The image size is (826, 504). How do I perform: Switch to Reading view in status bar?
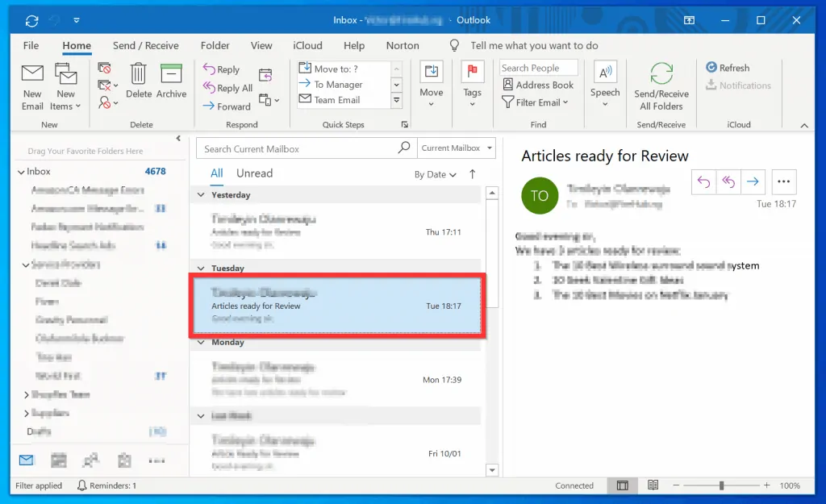coord(652,485)
